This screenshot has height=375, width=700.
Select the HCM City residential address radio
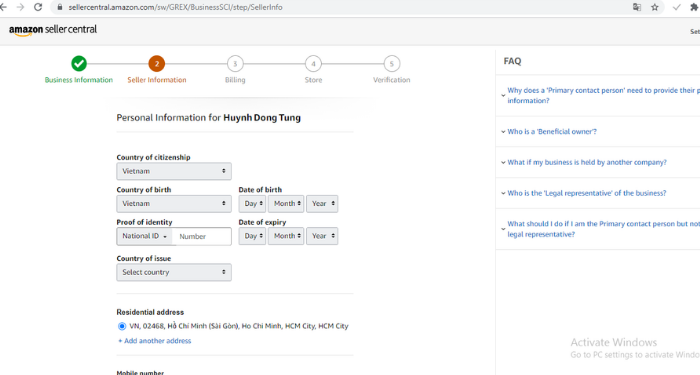point(122,326)
